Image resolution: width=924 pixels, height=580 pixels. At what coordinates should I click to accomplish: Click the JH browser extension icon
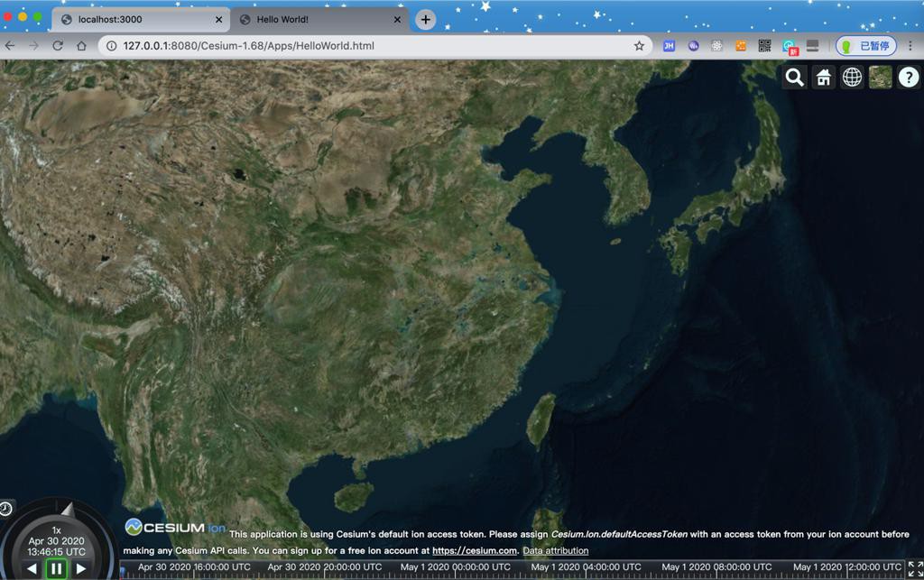coord(669,45)
